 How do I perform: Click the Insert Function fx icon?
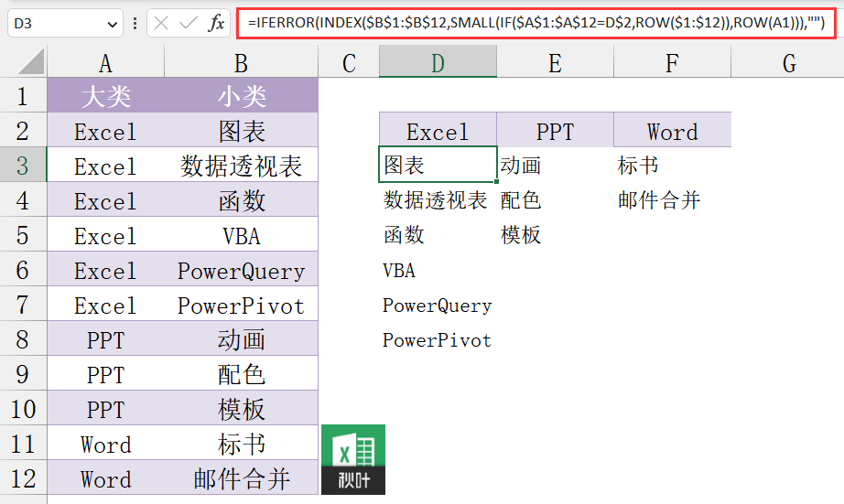click(x=216, y=23)
